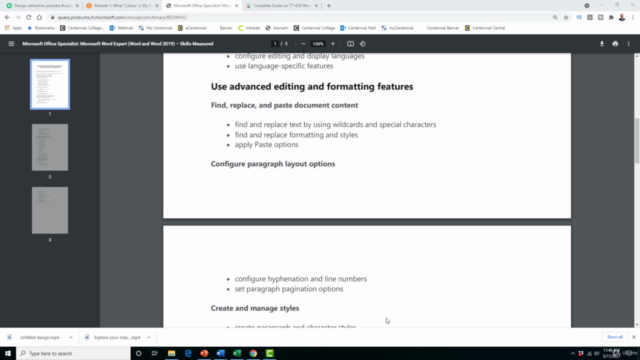This screenshot has width=640, height=360.
Task: Select page 2 thumbnail
Action: (x=50, y=147)
